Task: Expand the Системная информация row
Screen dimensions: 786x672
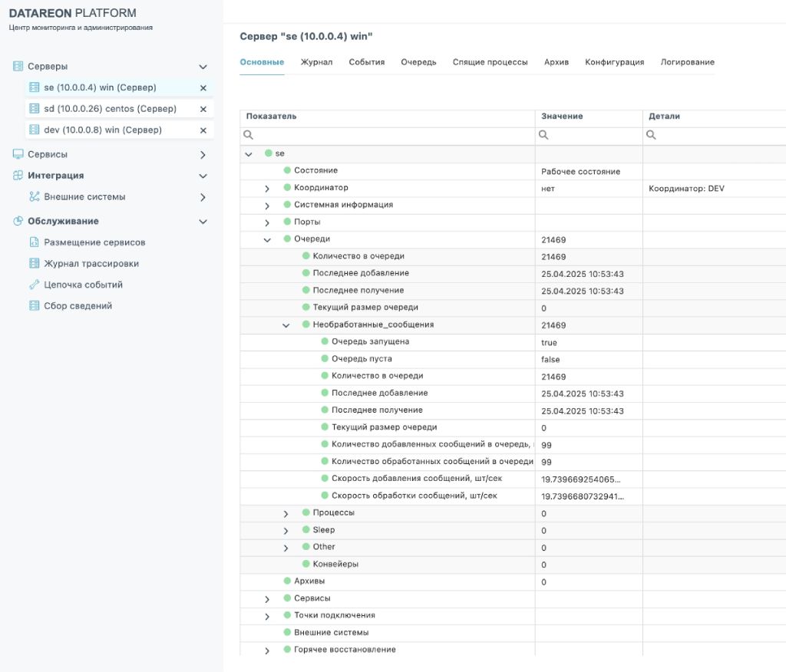Action: coord(267,206)
